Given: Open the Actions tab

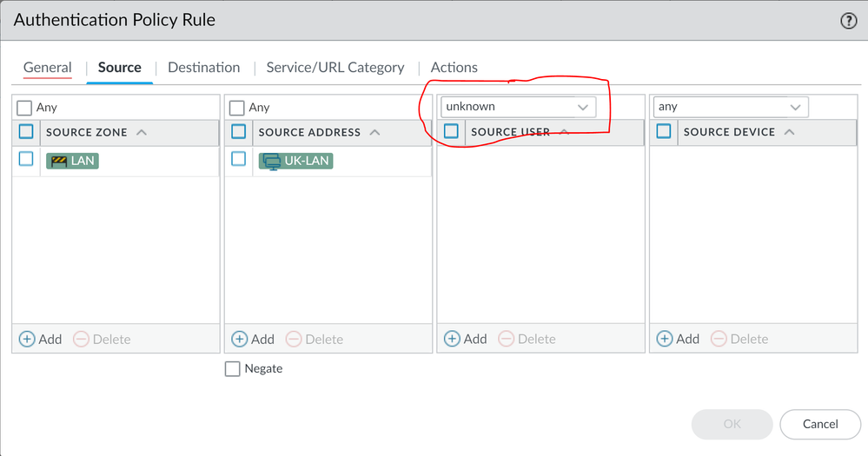Looking at the screenshot, I should coord(454,67).
